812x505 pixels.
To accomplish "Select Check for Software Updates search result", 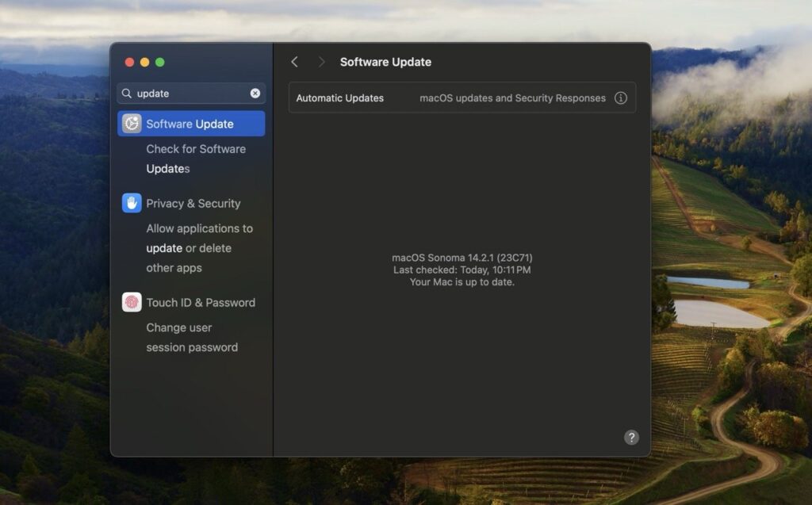I will click(195, 159).
